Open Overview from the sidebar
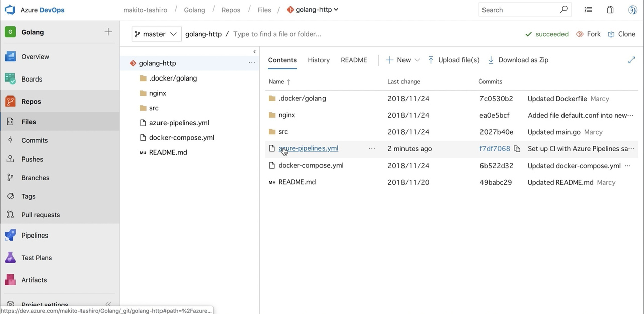Viewport: 644px width, 314px height. 35,56
